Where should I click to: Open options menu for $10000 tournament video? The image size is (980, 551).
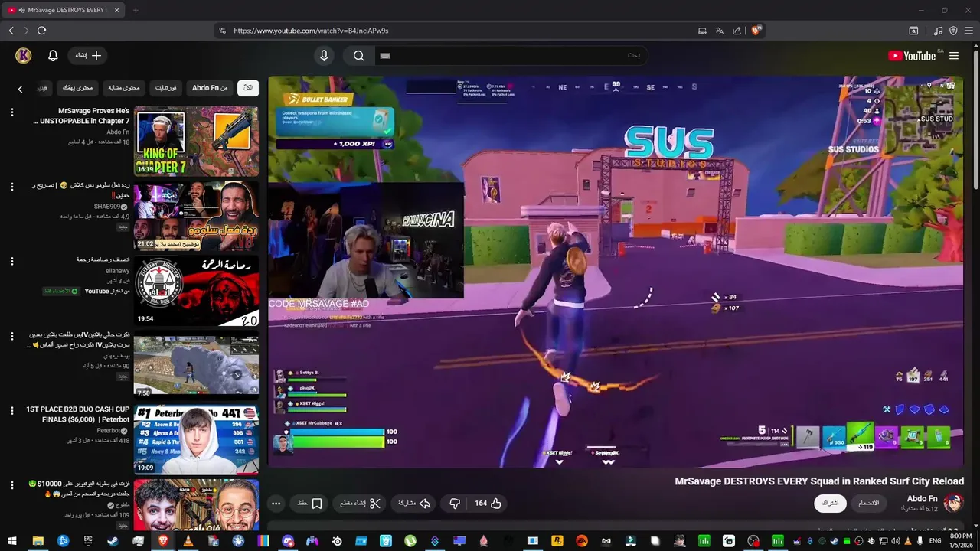click(12, 485)
